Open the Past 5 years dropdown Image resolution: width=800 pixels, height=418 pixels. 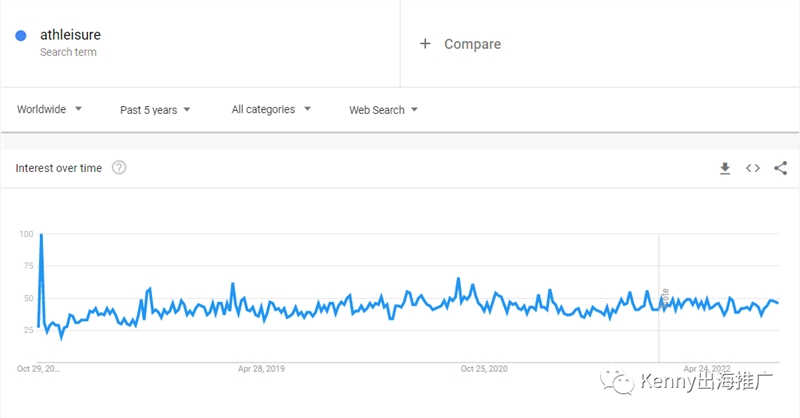(155, 110)
